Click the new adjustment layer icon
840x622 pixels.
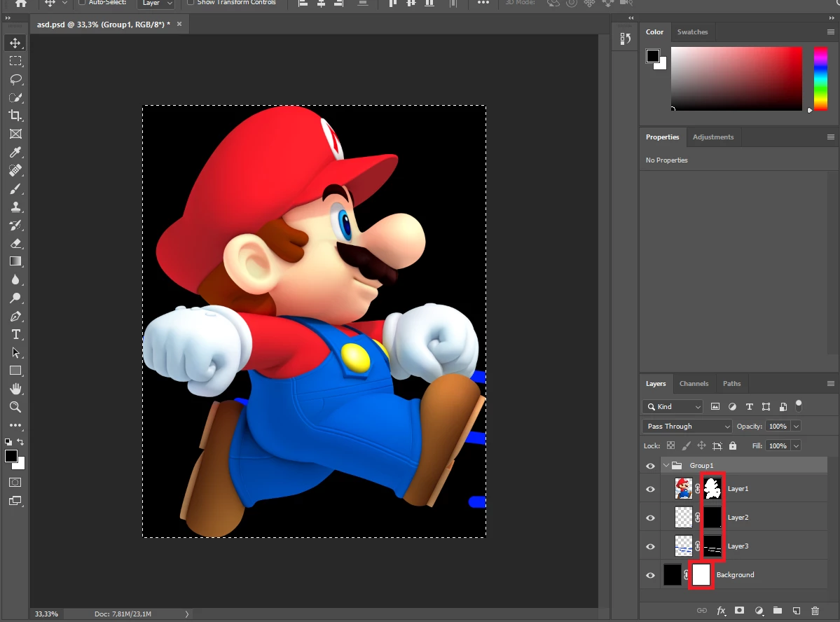(759, 611)
